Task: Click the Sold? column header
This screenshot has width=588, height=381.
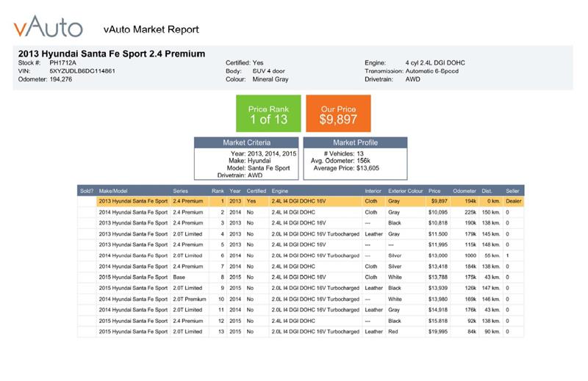Action: click(87, 191)
